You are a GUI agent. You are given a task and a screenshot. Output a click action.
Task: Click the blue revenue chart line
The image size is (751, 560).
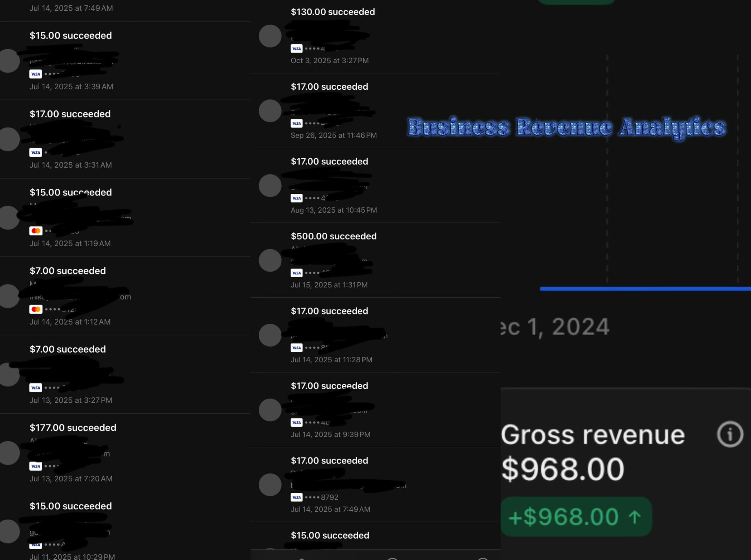pos(645,289)
